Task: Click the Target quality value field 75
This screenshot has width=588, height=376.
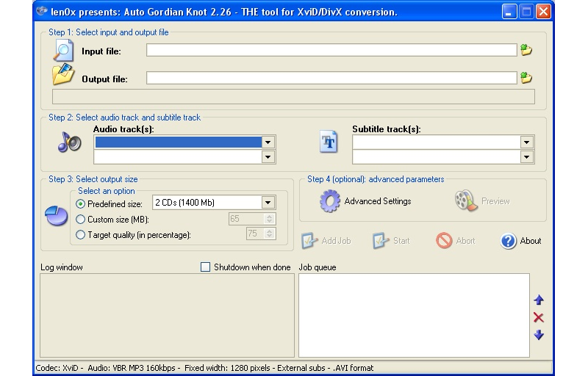Action: (x=255, y=234)
